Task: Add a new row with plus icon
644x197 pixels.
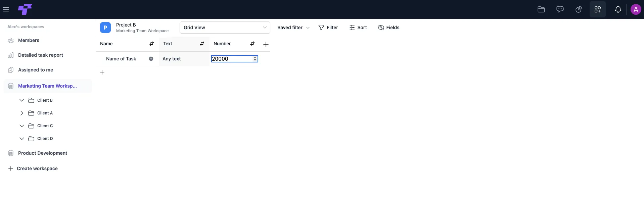Action: (102, 72)
